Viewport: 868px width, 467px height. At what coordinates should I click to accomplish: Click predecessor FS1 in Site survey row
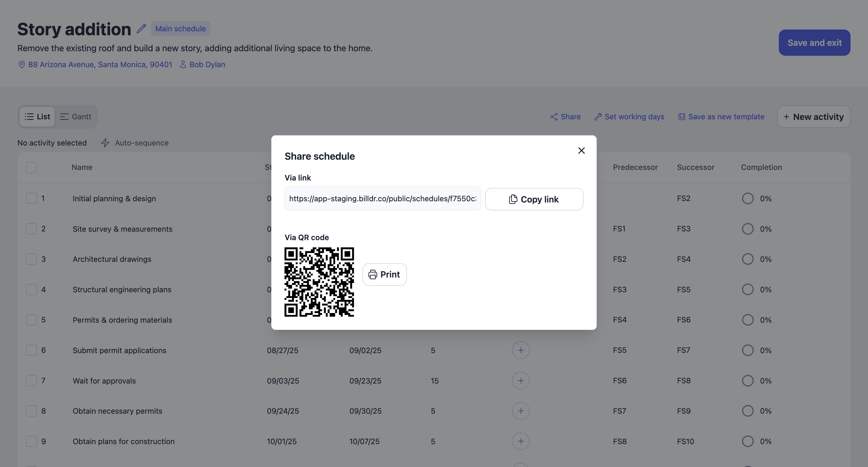pos(619,229)
